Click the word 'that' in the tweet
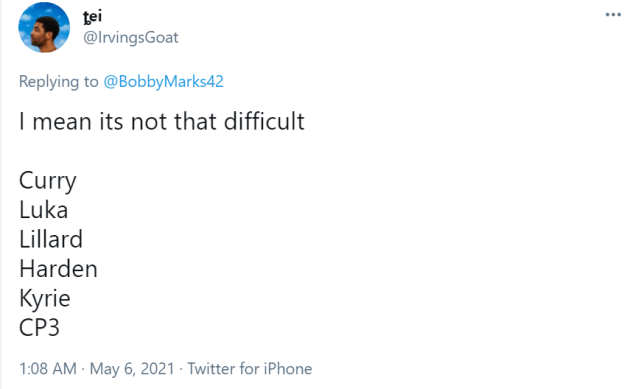The width and height of the screenshot is (641, 389). 195,121
